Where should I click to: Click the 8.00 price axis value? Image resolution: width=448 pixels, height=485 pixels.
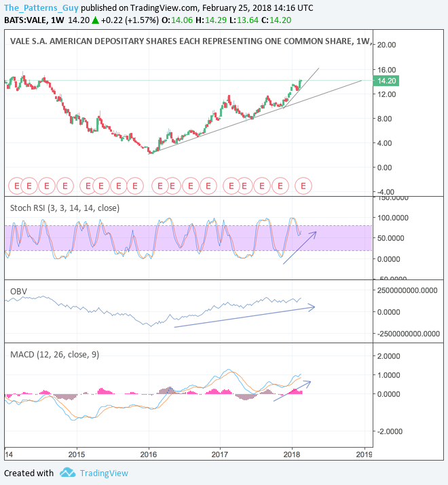[384, 119]
